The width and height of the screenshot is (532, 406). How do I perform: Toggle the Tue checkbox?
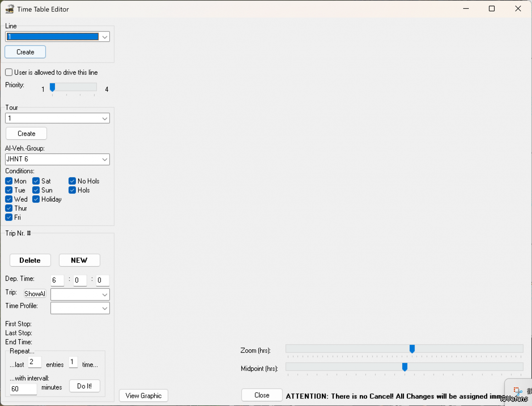point(9,190)
